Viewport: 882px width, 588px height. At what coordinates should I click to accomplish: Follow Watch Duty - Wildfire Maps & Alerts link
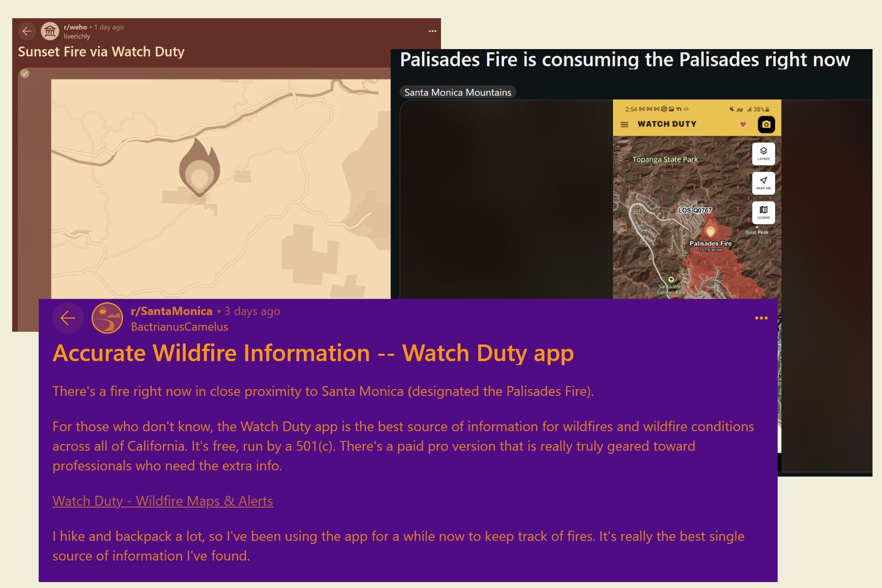pos(163,501)
